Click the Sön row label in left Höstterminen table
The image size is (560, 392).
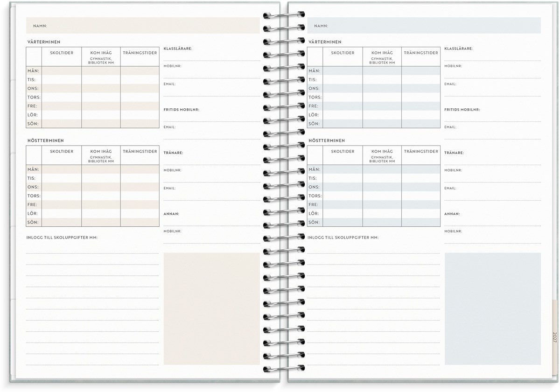pos(33,222)
